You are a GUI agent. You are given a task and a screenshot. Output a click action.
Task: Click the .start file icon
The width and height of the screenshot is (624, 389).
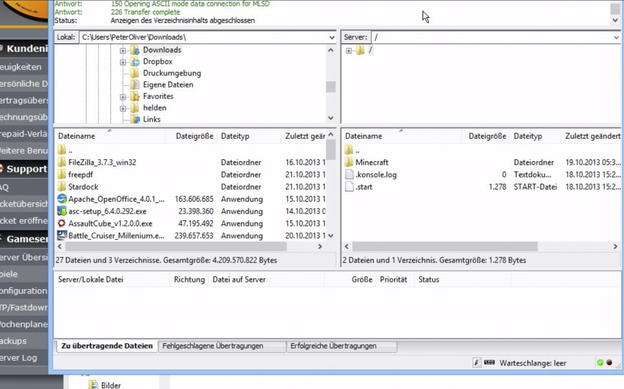click(x=349, y=187)
